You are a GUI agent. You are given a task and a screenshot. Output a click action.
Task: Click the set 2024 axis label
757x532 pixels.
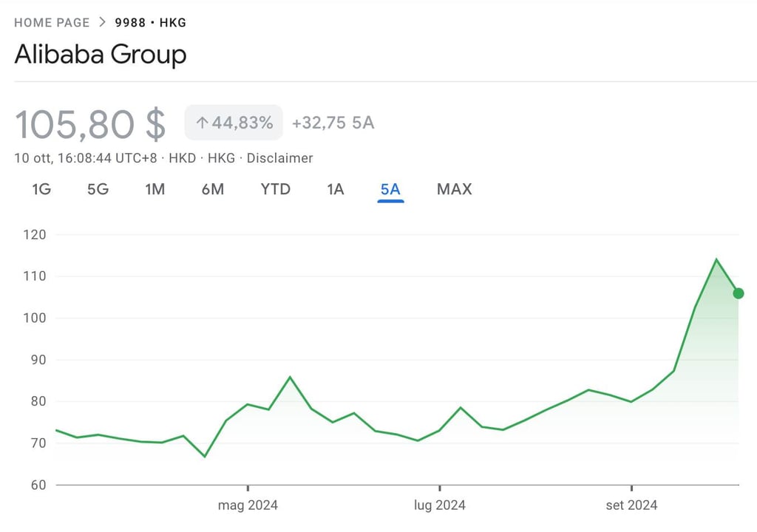[631, 505]
